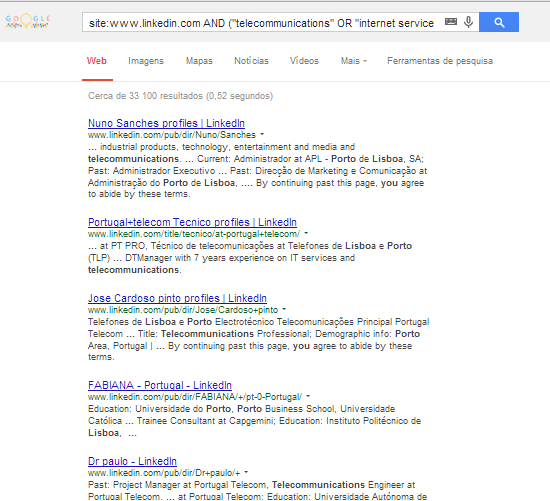Viewport: 550px width, 501px height.
Task: Click URL www.linkedin.com/pub/dir/Dr+paulo/+
Action: (164, 473)
